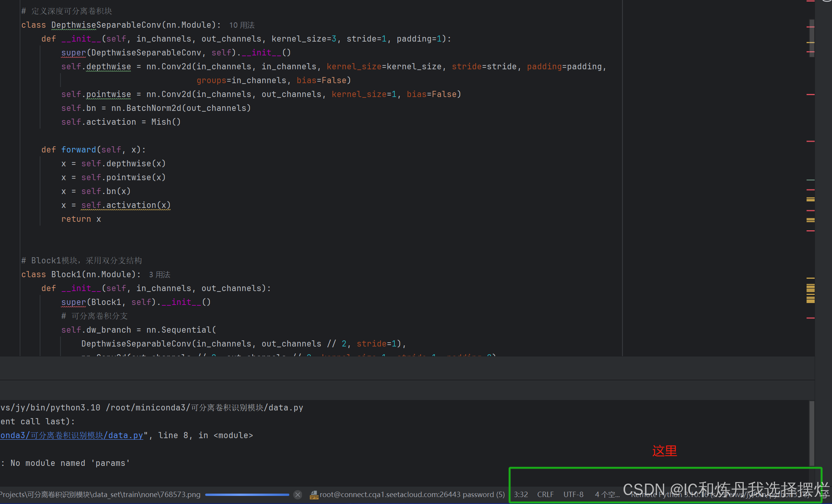Open line separator CRLF selector
Screen dimensions: 832x504
coord(545,494)
